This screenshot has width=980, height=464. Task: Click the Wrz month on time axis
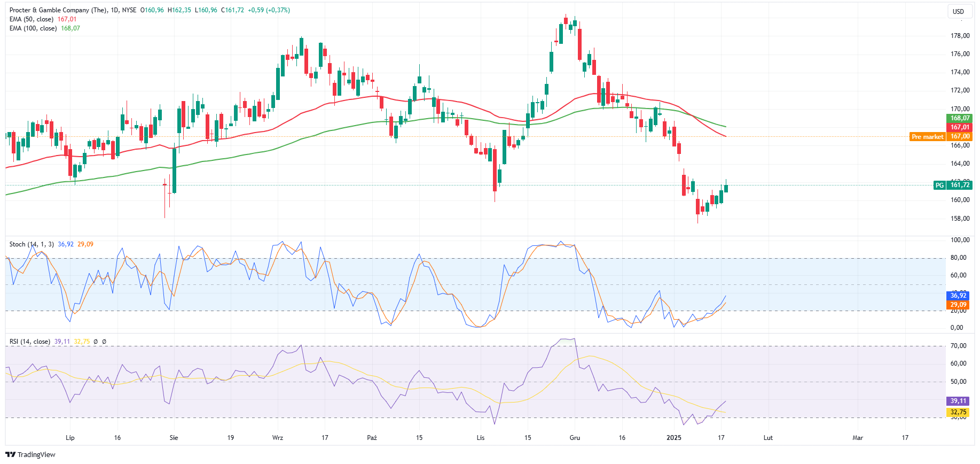point(278,438)
